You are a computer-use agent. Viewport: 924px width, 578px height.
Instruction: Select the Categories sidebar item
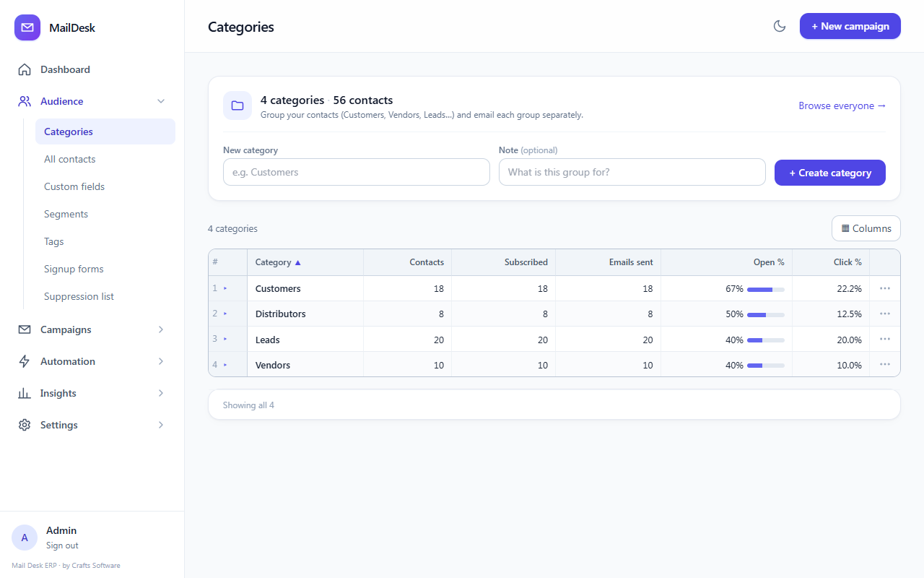coord(105,131)
